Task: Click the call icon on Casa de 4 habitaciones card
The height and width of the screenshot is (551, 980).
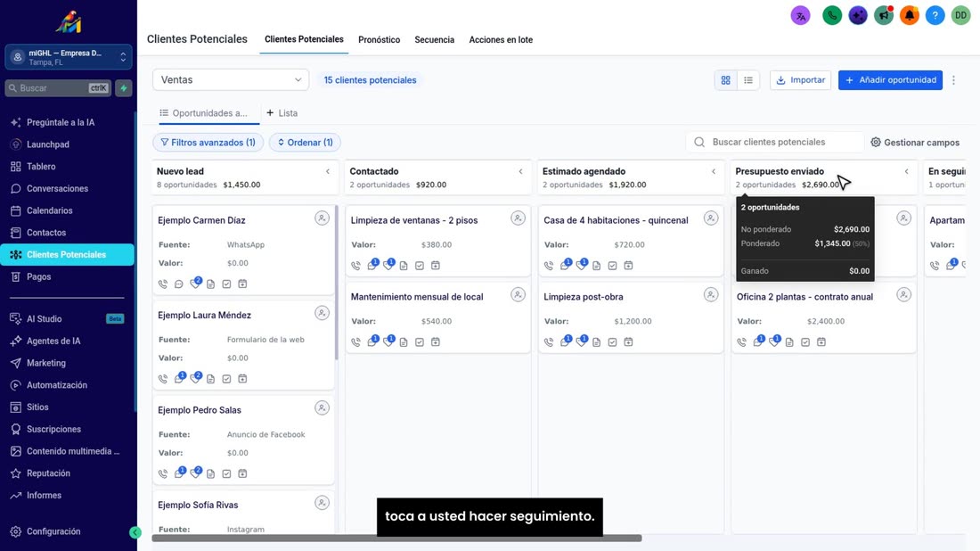Action: point(549,266)
